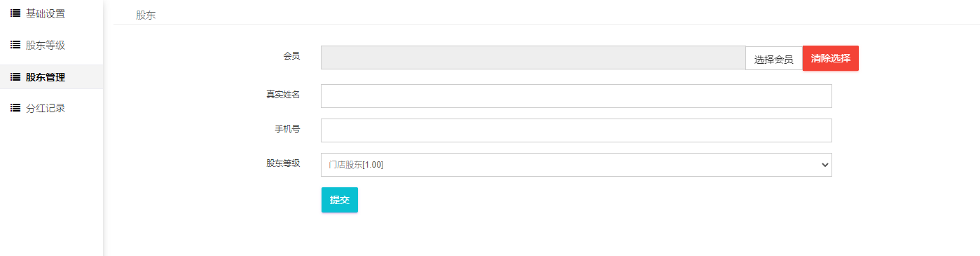Click the list icon beside 股东等级 in sidebar

pos(15,45)
